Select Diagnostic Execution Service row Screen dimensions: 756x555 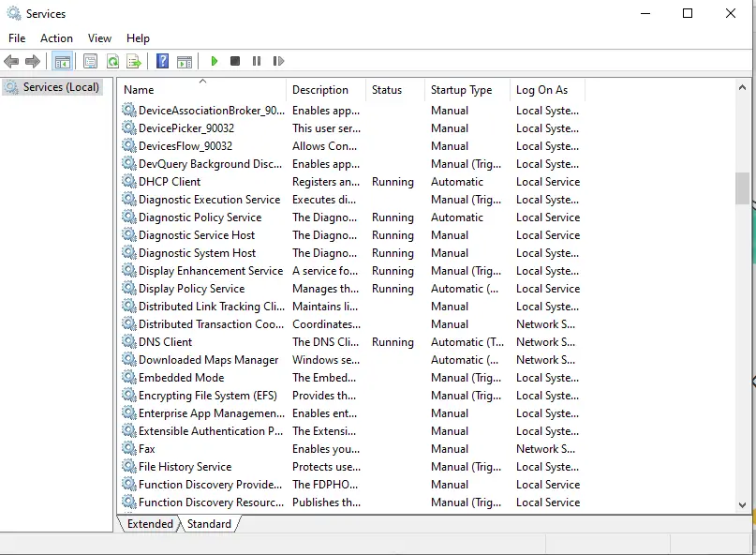(x=351, y=200)
